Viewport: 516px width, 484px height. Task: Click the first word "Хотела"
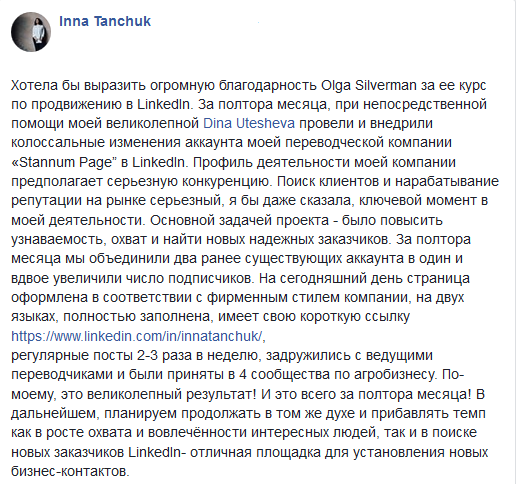click(x=34, y=85)
